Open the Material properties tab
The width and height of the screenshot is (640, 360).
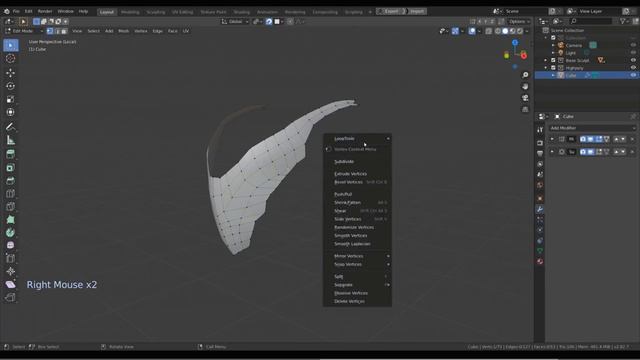coord(540,262)
